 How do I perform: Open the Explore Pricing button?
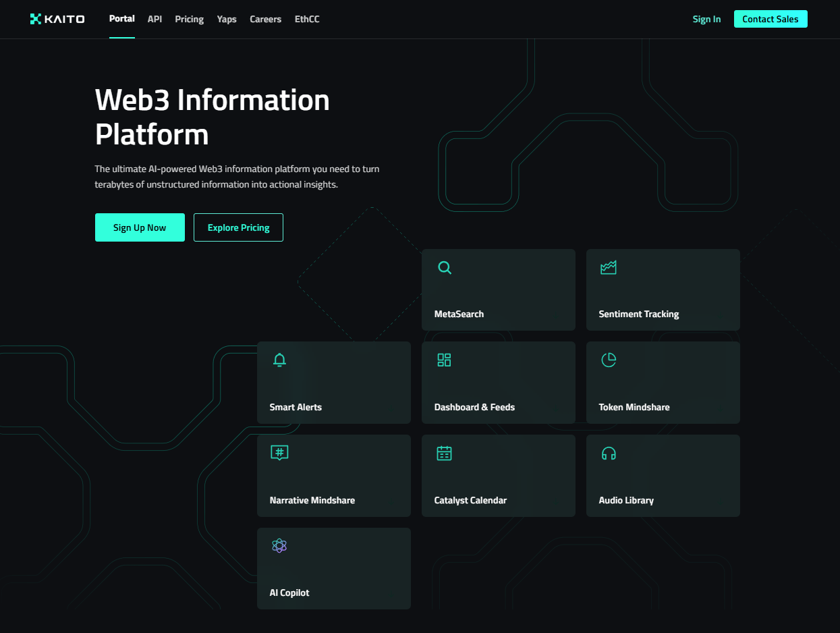pos(238,227)
